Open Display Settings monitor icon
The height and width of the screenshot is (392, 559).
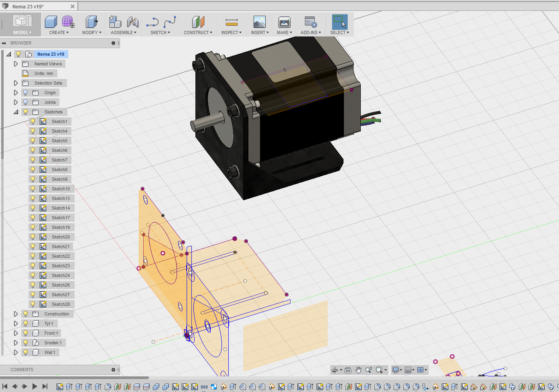point(396,370)
